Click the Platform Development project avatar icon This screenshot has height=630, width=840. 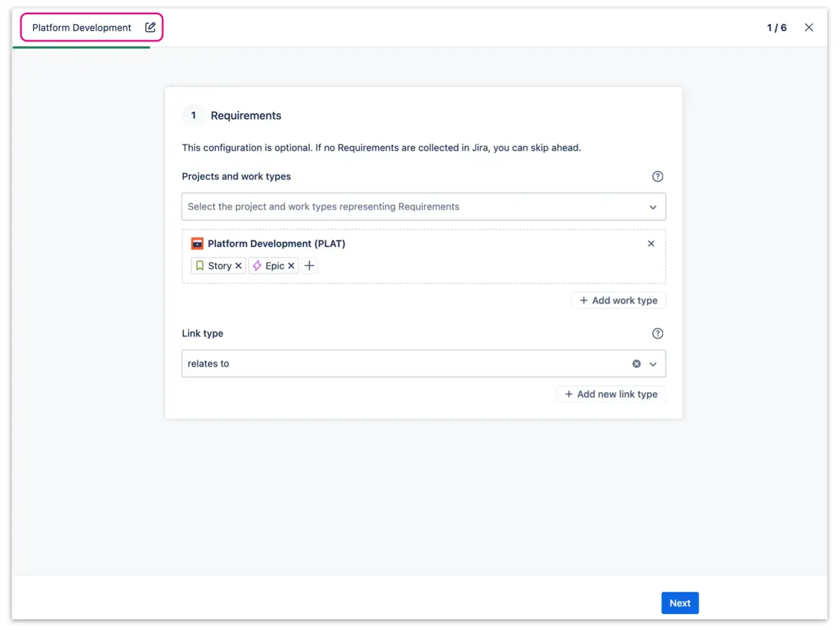coord(196,243)
